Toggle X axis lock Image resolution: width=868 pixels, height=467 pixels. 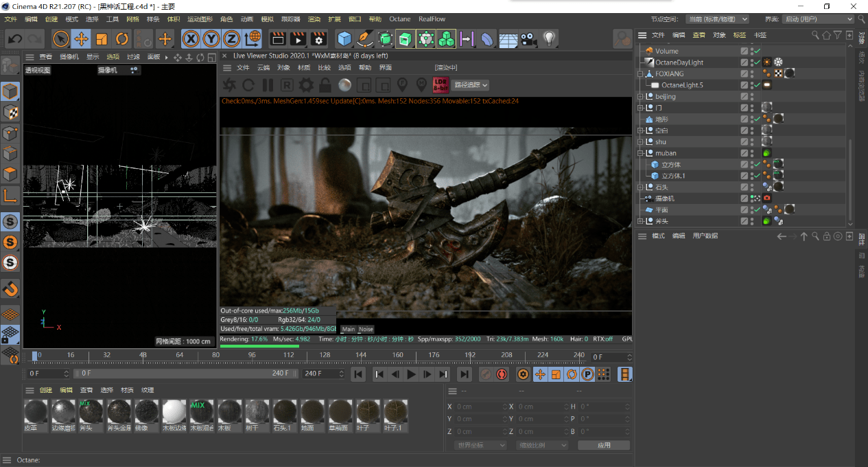(190, 39)
